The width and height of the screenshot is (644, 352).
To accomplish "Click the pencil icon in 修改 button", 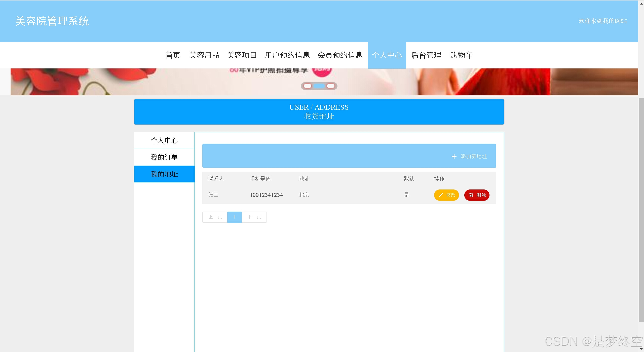I will [441, 195].
